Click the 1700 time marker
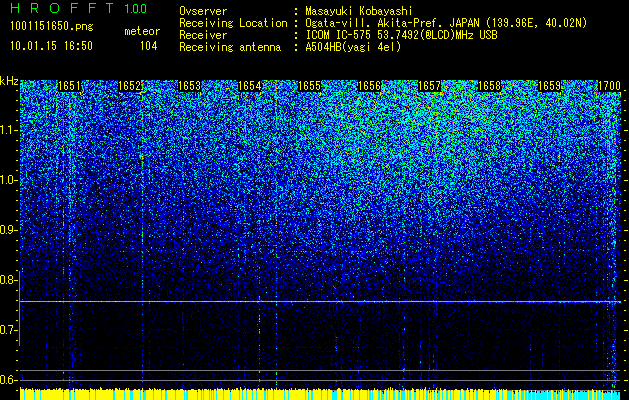Image resolution: width=629 pixels, height=400 pixels. [609, 86]
